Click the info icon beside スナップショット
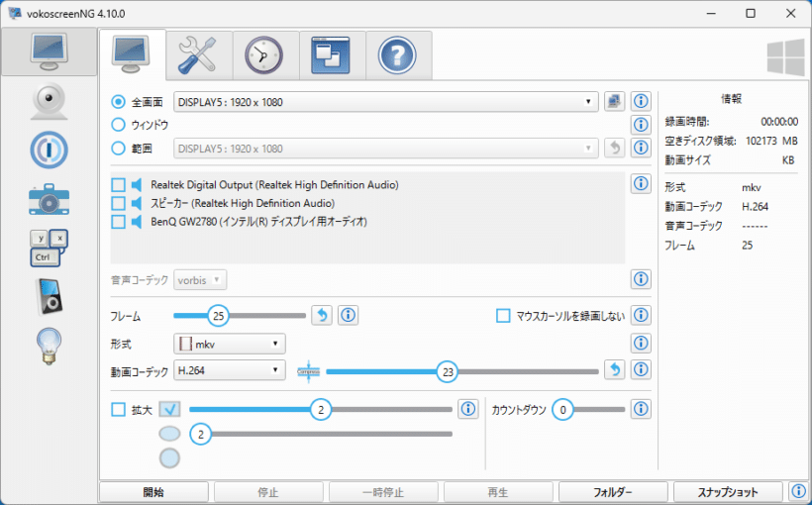Screen dimensions: 812x505 pos(798,491)
